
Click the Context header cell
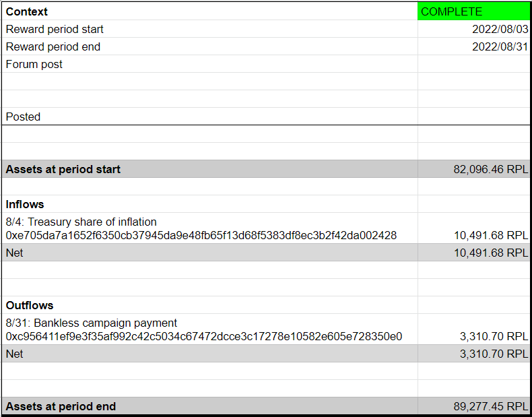[x=209, y=11]
